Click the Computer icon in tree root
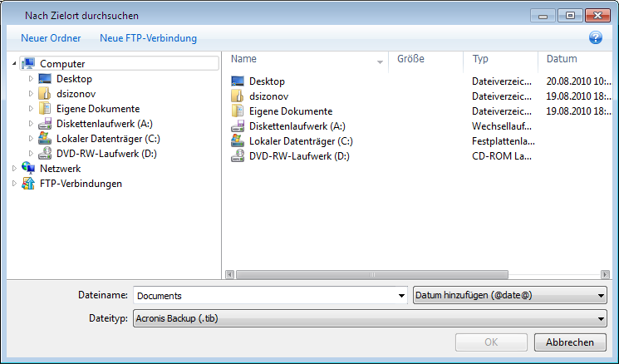619x364 pixels. point(28,63)
